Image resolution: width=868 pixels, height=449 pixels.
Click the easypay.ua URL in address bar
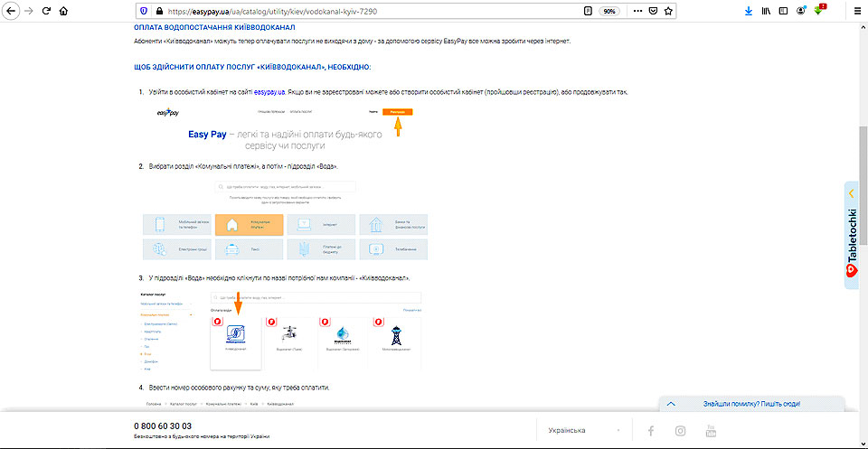(x=272, y=11)
